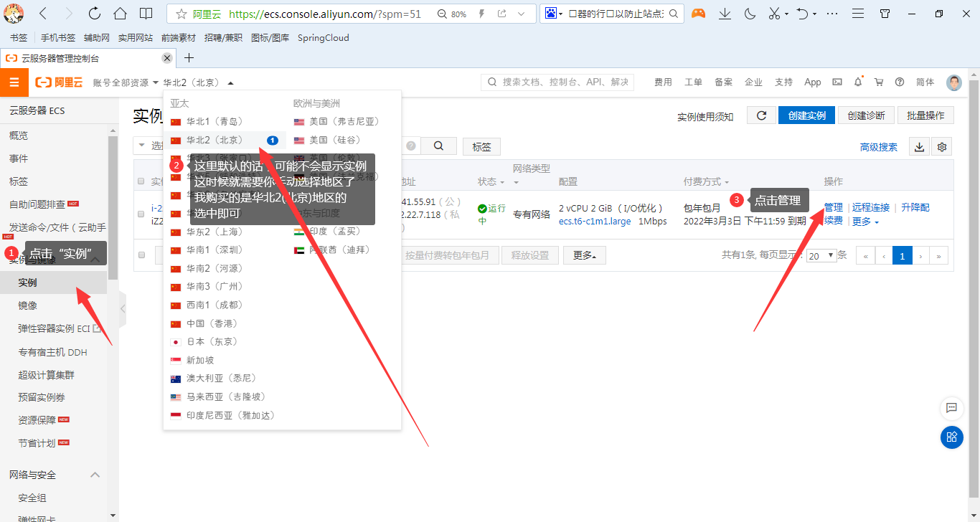
Task: Open the 高级搜索 link
Action: [879, 147]
